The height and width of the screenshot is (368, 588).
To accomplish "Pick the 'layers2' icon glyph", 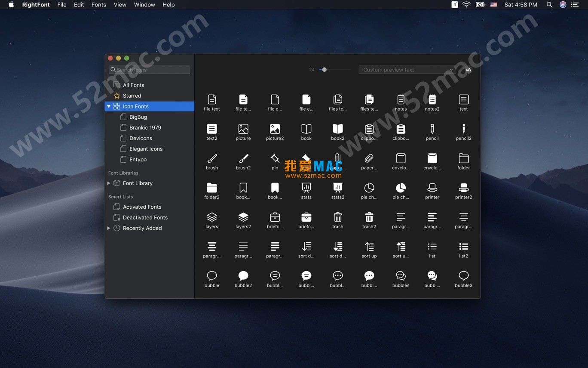I will 243,217.
